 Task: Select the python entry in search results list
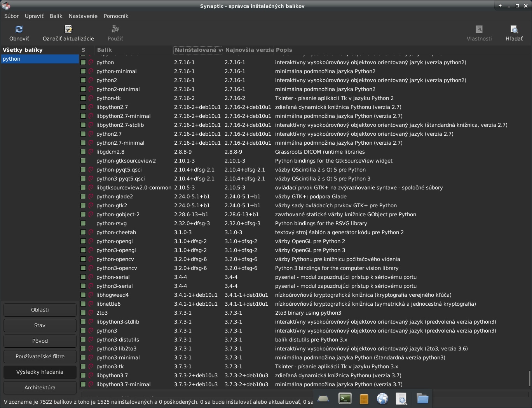click(x=40, y=59)
